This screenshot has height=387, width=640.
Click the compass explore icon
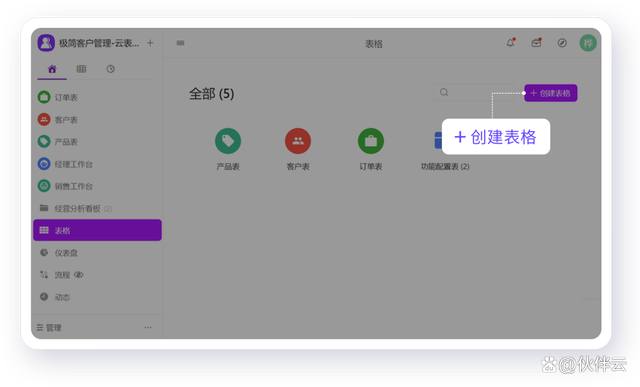point(562,43)
